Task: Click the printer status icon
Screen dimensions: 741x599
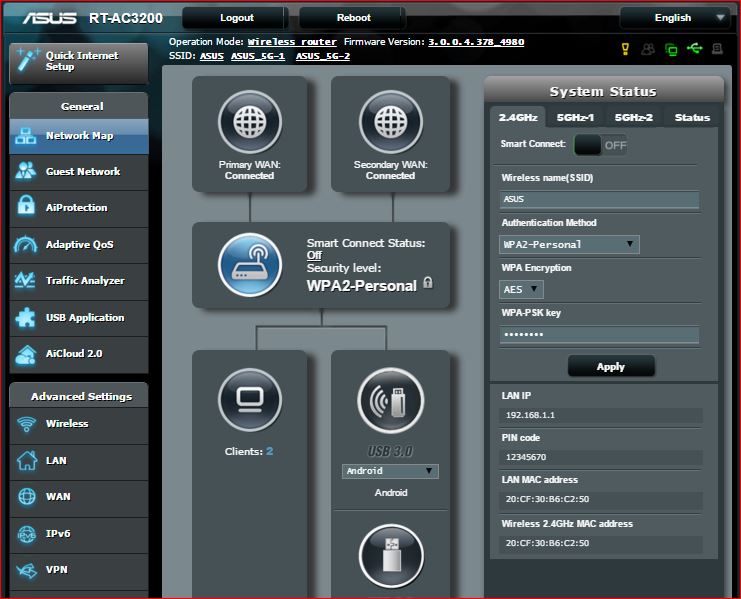Action: click(x=717, y=49)
